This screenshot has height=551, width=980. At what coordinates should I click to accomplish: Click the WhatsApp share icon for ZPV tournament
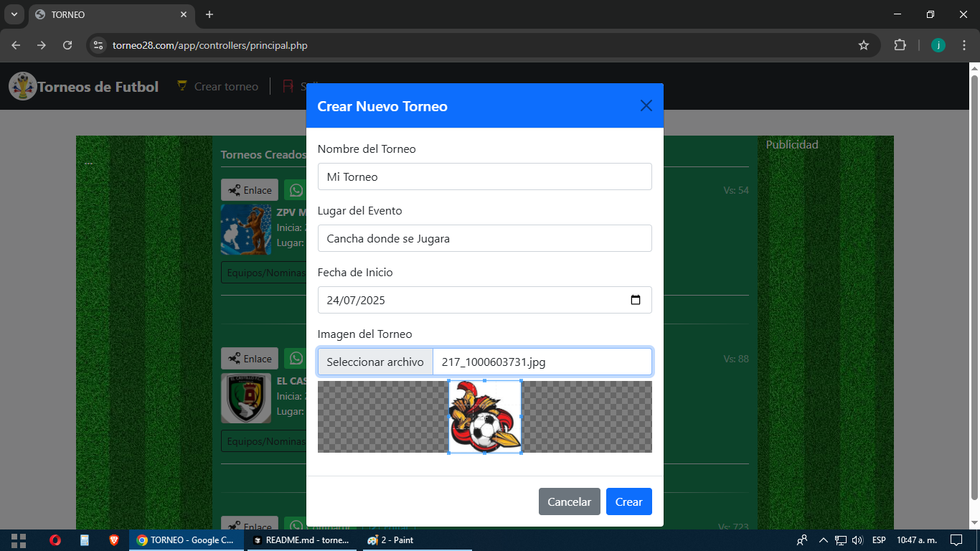pyautogui.click(x=296, y=189)
